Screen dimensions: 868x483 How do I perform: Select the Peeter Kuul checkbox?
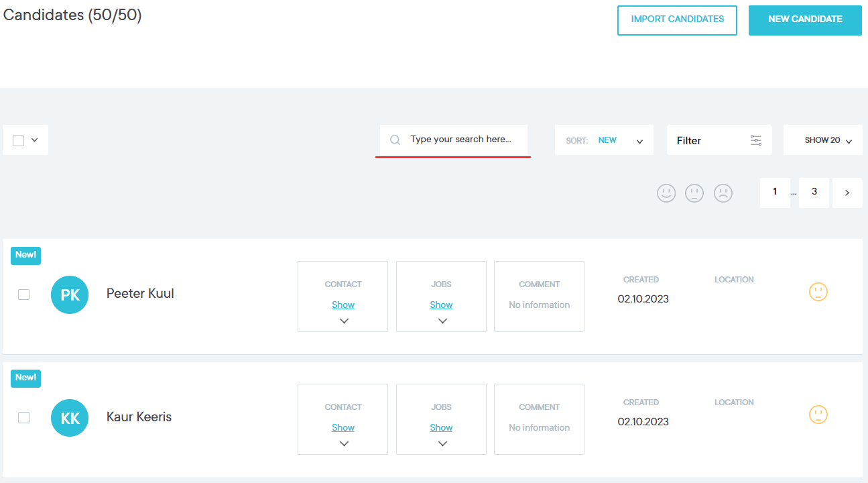[x=24, y=294]
